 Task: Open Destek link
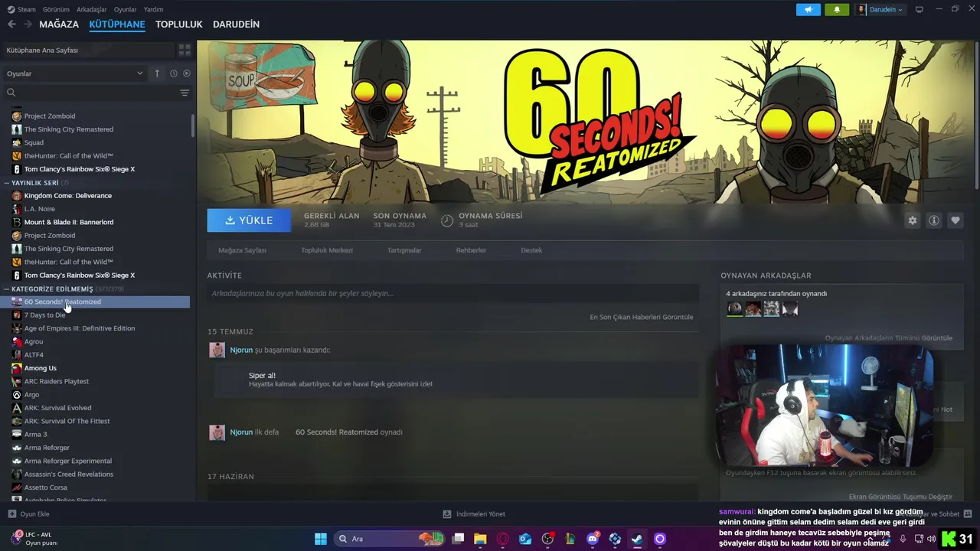coord(531,250)
